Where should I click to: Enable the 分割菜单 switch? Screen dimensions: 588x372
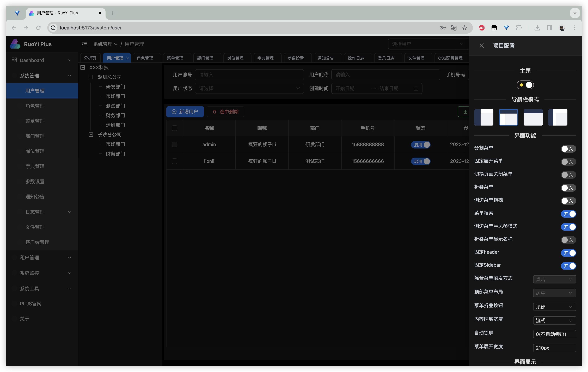568,149
